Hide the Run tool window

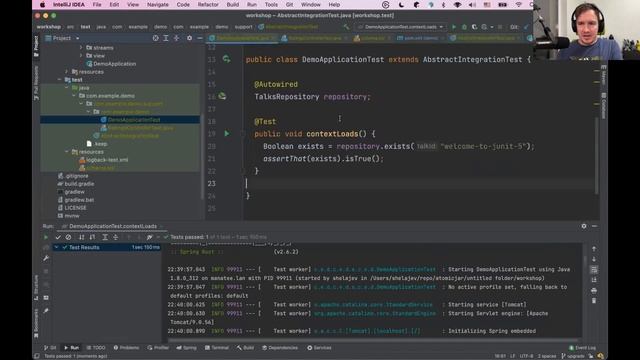(x=594, y=226)
